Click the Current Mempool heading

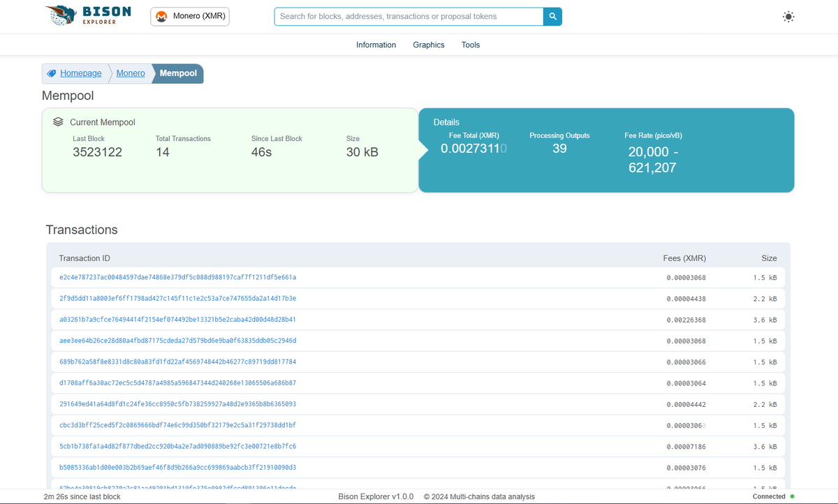(103, 122)
